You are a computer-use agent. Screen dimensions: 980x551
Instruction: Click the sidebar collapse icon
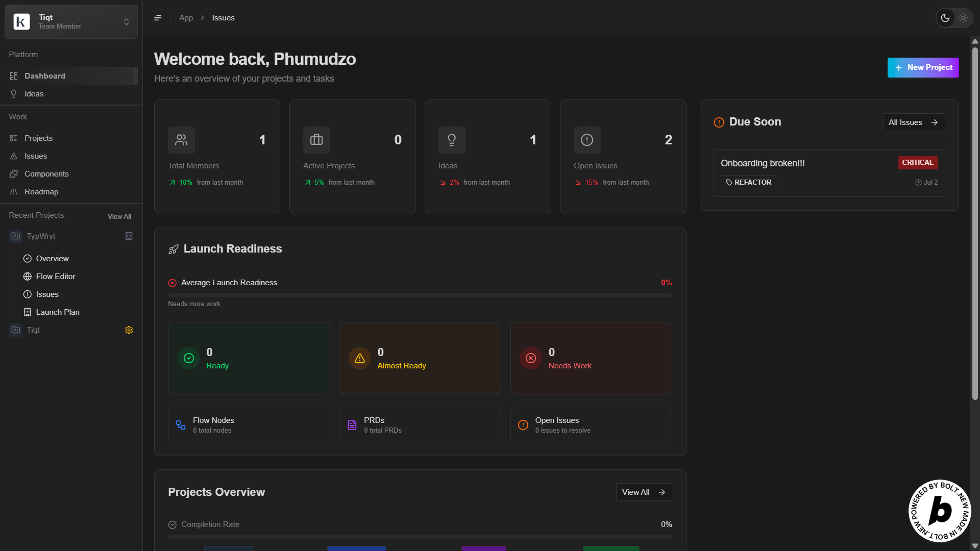(158, 18)
